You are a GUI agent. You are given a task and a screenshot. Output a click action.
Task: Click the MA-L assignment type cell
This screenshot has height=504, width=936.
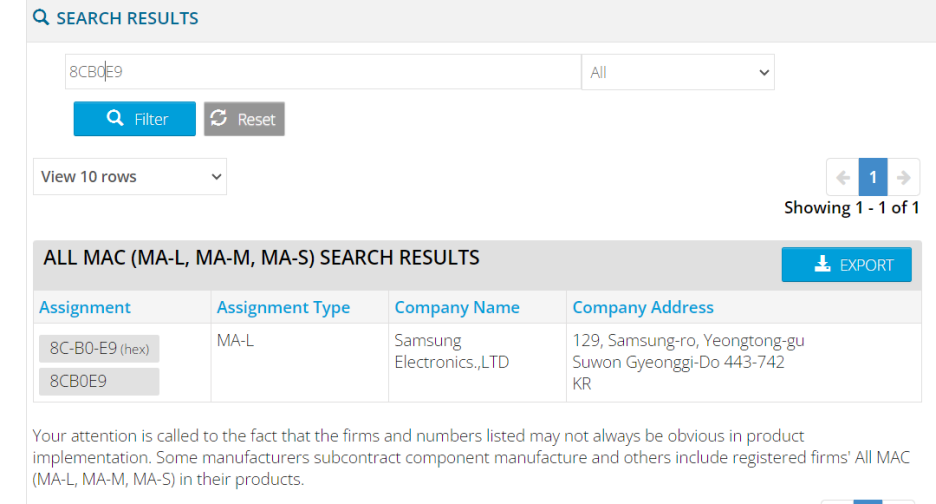pyautogui.click(x=235, y=340)
